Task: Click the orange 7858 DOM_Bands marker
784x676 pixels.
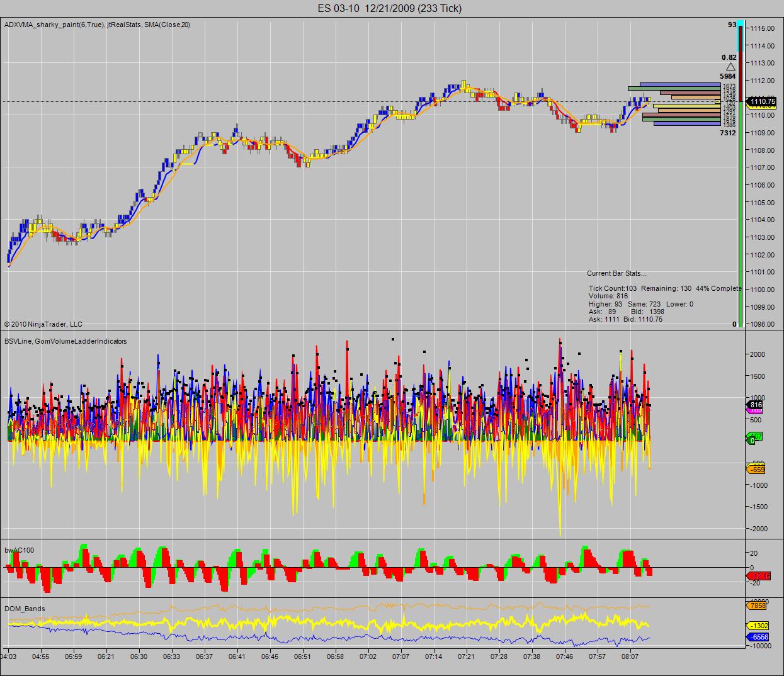Action: click(756, 606)
